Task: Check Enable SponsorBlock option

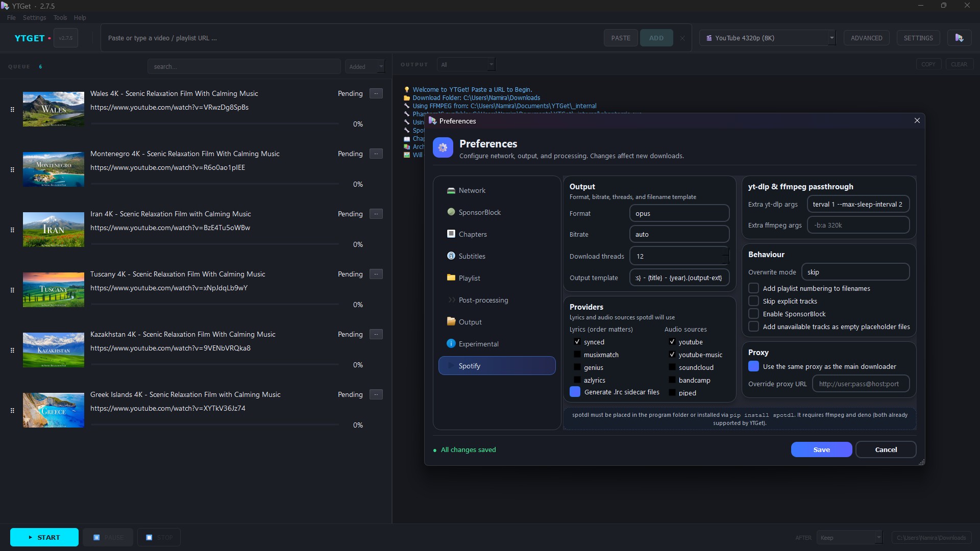Action: 753,314
